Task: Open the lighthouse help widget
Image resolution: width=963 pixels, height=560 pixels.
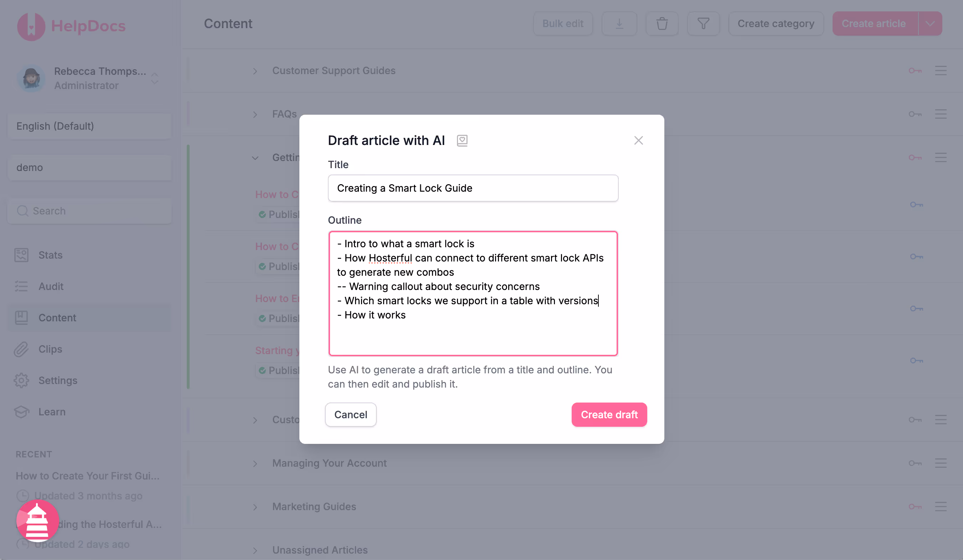Action: coord(37,520)
